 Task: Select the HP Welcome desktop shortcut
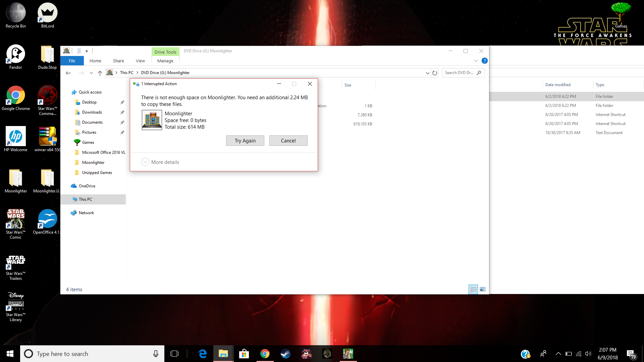pos(16,139)
